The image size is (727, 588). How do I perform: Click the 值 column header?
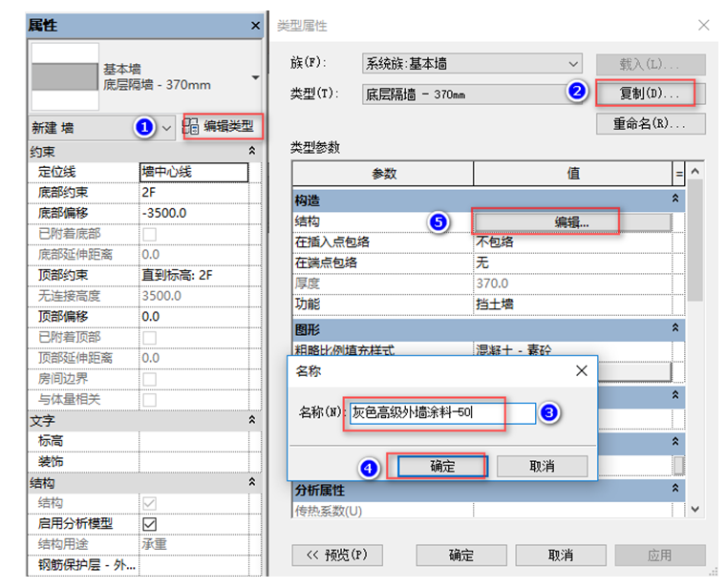click(x=573, y=174)
